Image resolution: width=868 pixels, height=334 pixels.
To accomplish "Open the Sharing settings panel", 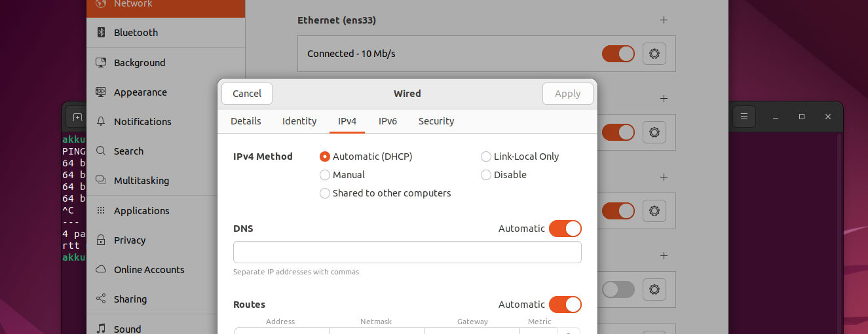I will click(130, 299).
